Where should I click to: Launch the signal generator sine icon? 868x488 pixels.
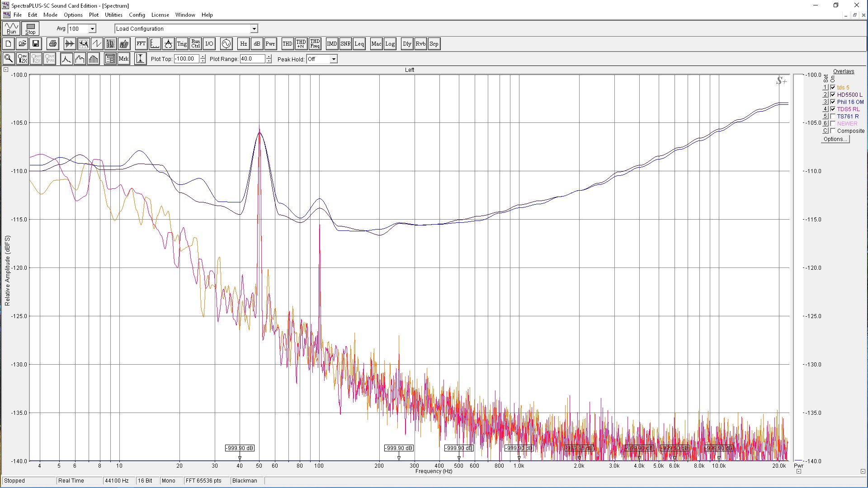pos(226,44)
